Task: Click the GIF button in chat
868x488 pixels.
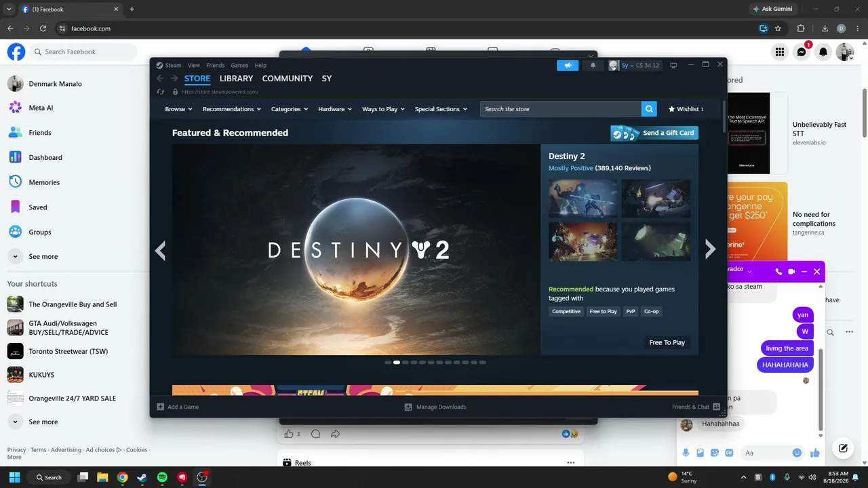Action: (729, 453)
